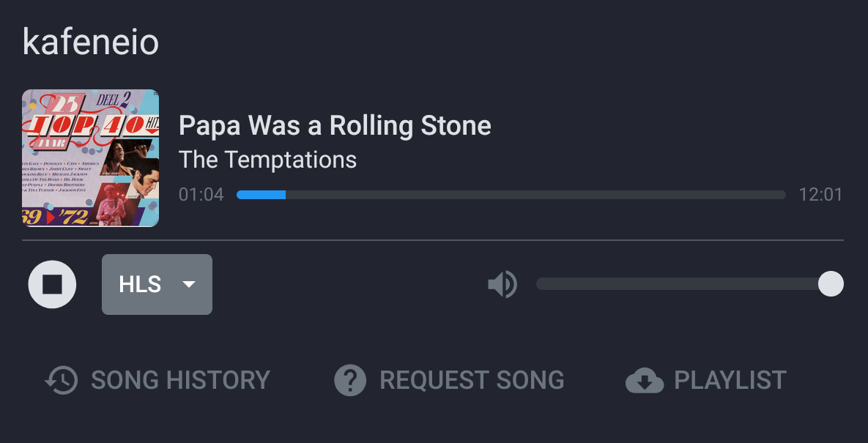Open the SONG HISTORY link
Screen dimensions: 868x443
point(180,380)
